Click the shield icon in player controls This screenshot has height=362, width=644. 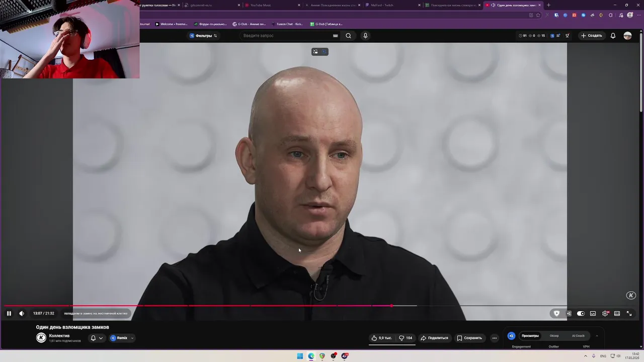[x=556, y=313]
